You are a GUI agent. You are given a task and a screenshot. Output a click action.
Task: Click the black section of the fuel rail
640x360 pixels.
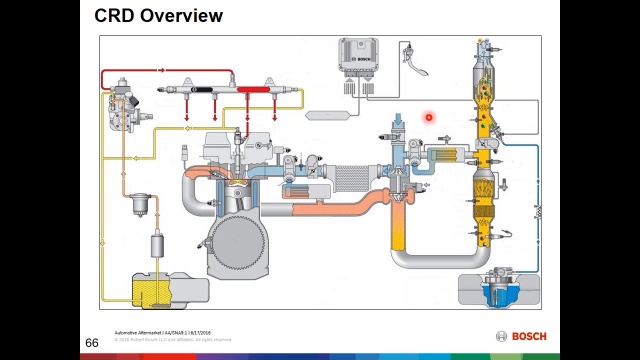coord(202,89)
